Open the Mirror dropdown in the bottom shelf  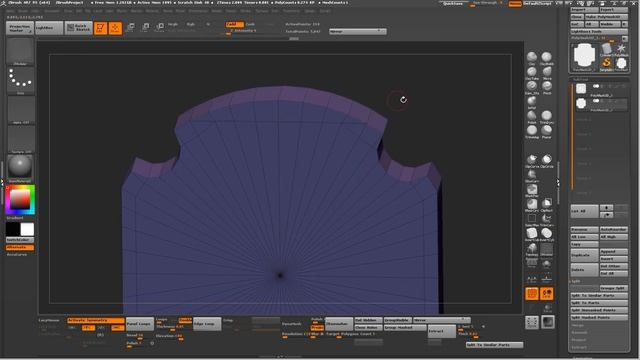pos(441,320)
